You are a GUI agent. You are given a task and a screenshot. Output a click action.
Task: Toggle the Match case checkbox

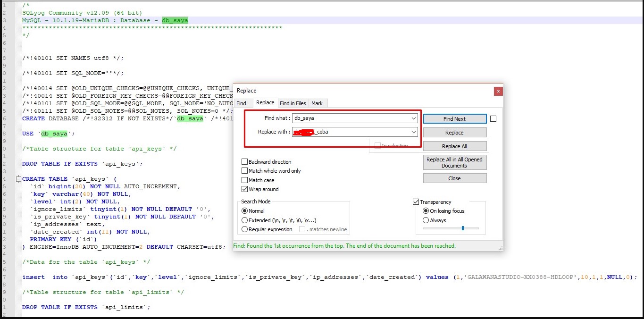point(245,180)
